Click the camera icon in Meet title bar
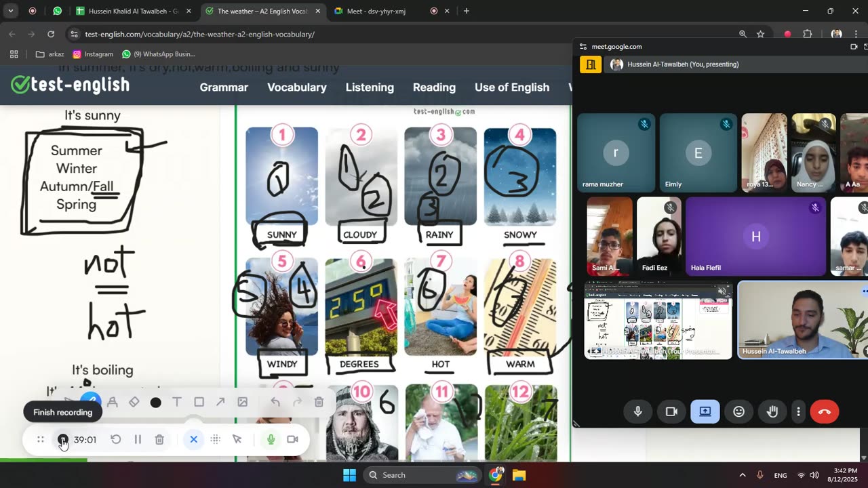The height and width of the screenshot is (488, 868). pyautogui.click(x=854, y=47)
